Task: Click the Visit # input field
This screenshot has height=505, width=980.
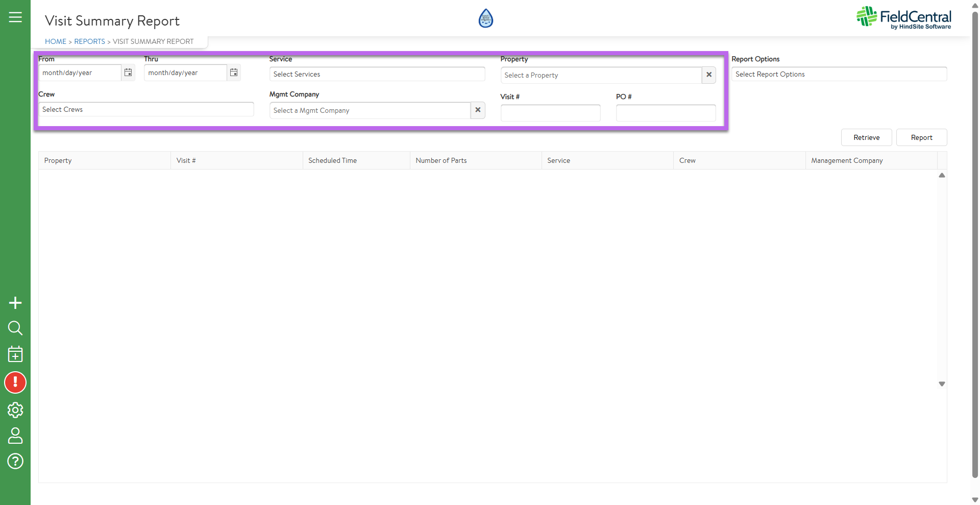Action: point(550,113)
